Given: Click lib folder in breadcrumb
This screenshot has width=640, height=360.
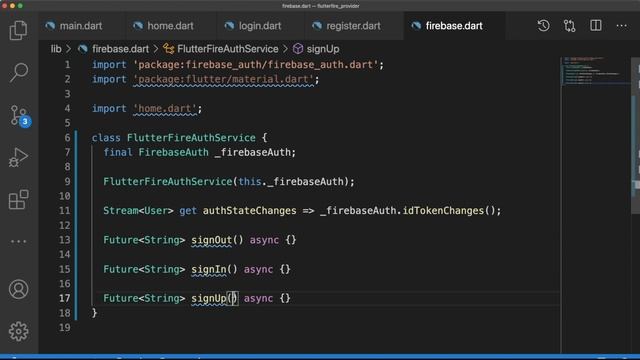Looking at the screenshot, I should pos(56,49).
